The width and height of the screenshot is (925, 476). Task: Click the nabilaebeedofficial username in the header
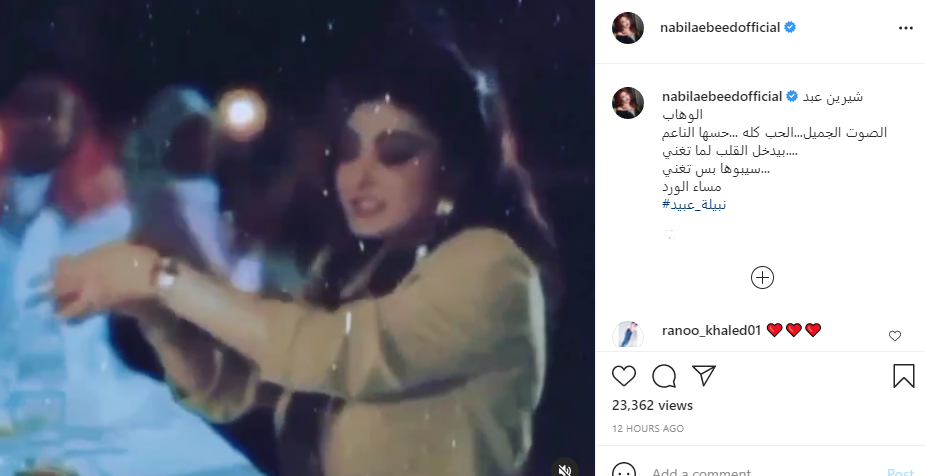tap(720, 28)
